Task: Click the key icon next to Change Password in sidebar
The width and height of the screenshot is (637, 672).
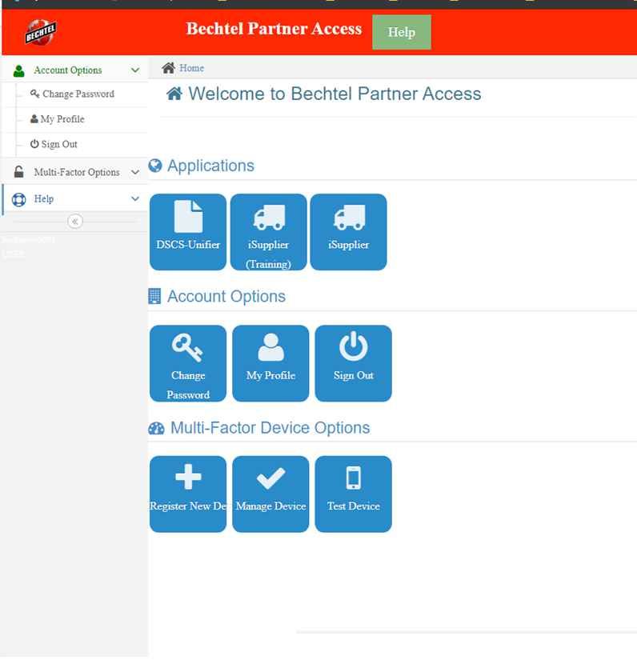Action: click(x=34, y=94)
